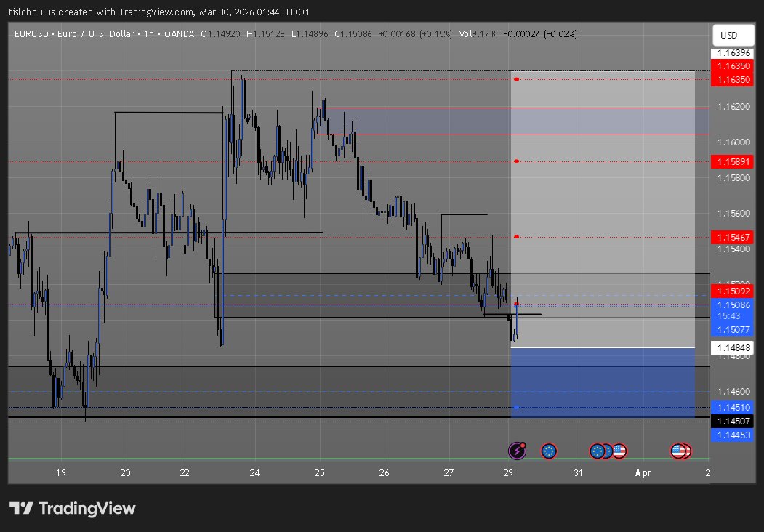Click the Apr month label on time axis
The height and width of the screenshot is (532, 764).
(643, 472)
